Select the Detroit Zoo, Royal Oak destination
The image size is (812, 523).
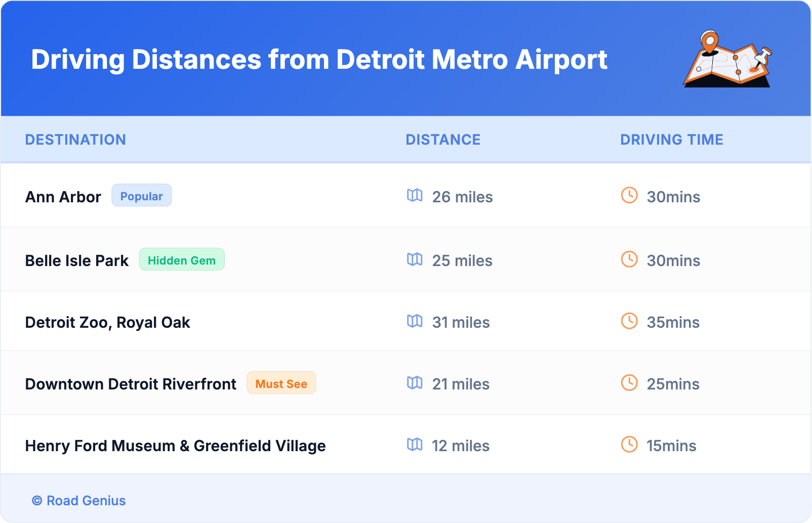click(107, 322)
